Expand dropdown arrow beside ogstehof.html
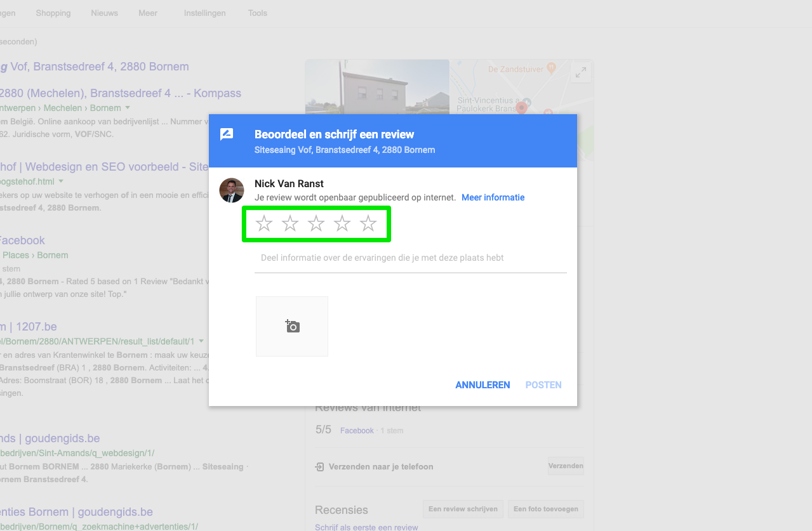Screen dimensions: 812x531 pos(61,181)
